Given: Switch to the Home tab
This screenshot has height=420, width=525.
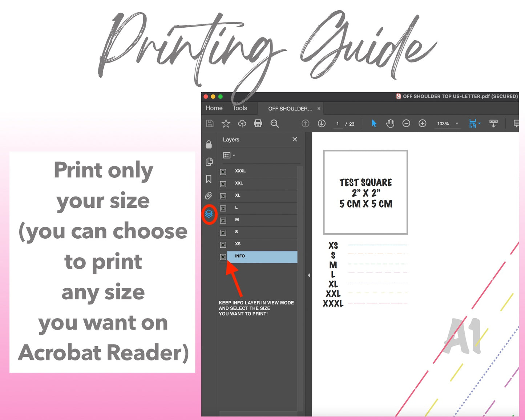Looking at the screenshot, I should 214,108.
